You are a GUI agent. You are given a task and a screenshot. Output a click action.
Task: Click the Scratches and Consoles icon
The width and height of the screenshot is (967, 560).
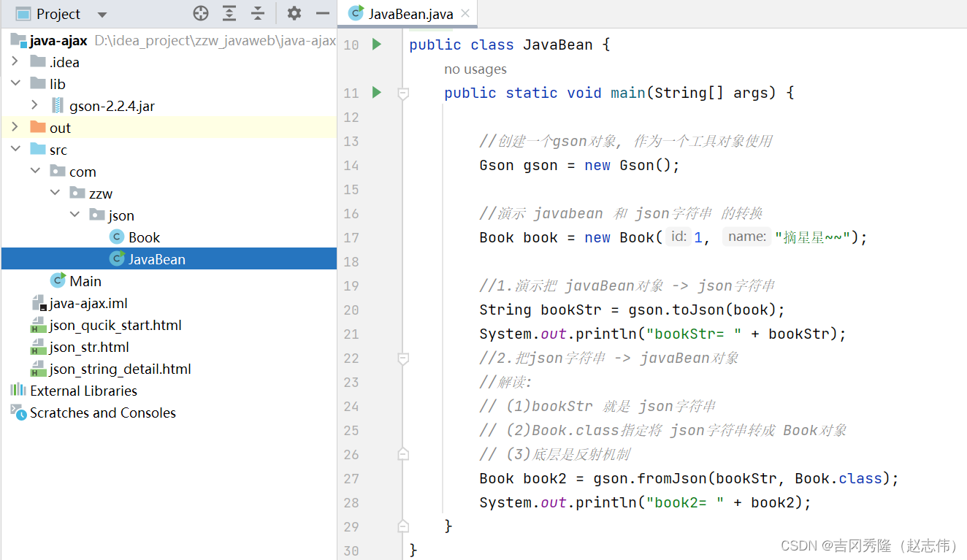18,412
